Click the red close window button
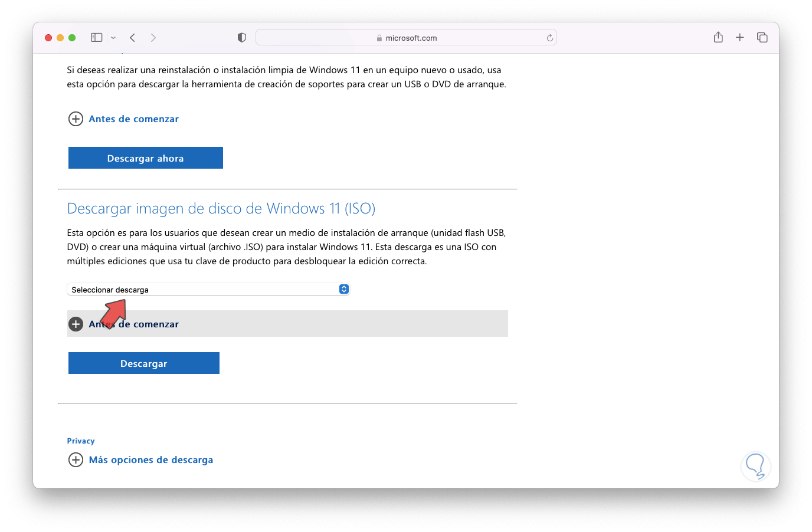 tap(48, 38)
